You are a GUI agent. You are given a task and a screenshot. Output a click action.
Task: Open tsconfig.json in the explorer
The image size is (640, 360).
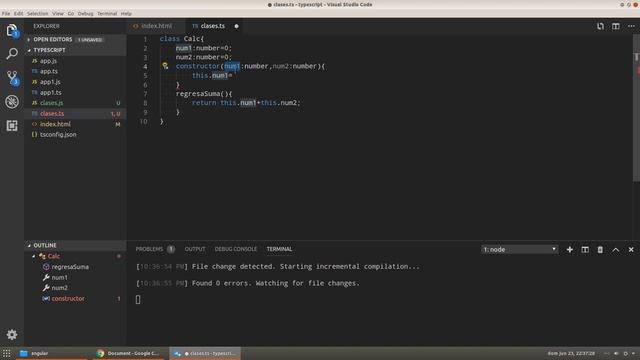click(x=75, y=135)
